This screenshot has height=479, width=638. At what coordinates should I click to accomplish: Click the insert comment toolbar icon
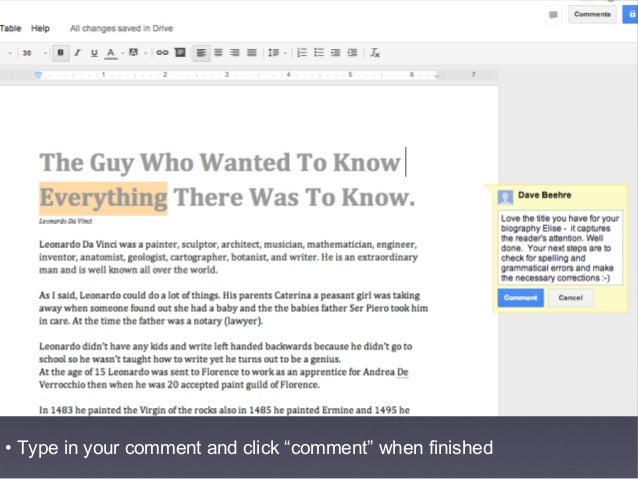point(179,52)
